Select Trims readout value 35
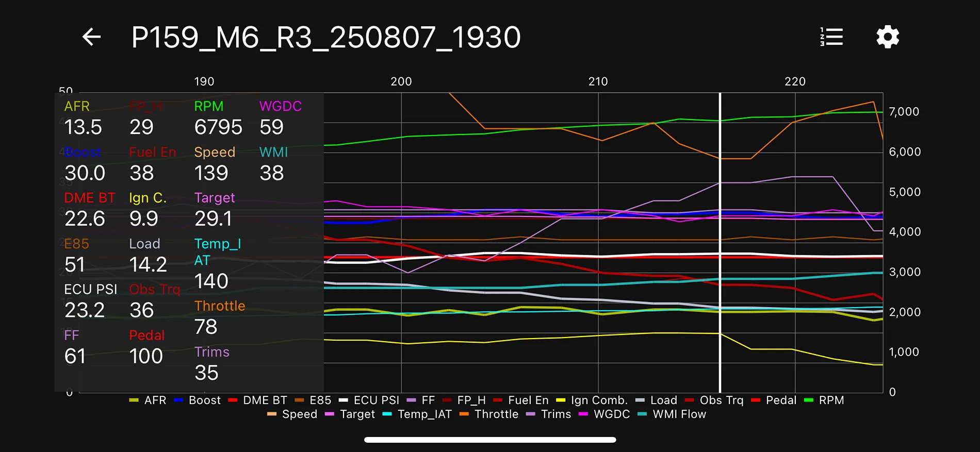The image size is (980, 452). coord(206,373)
